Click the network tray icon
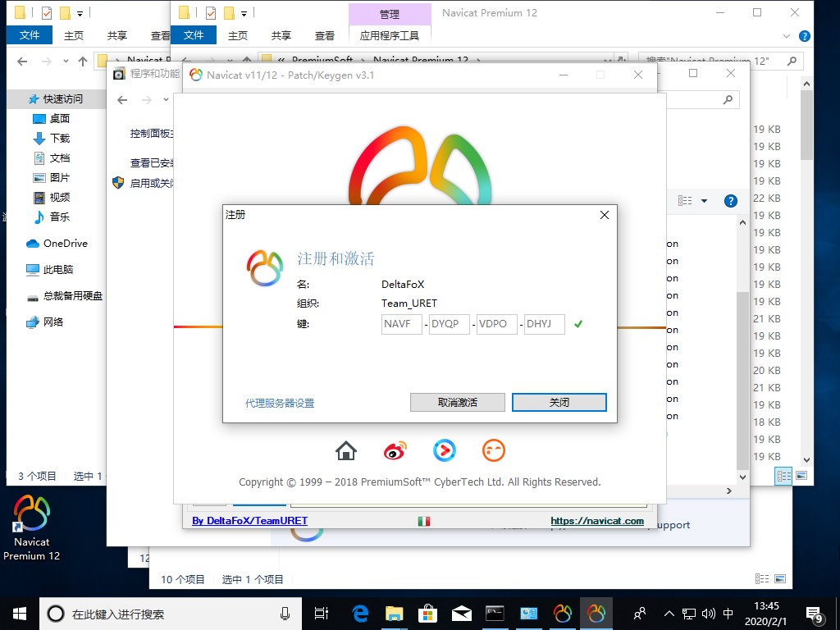The height and width of the screenshot is (630, 840). coord(689,614)
